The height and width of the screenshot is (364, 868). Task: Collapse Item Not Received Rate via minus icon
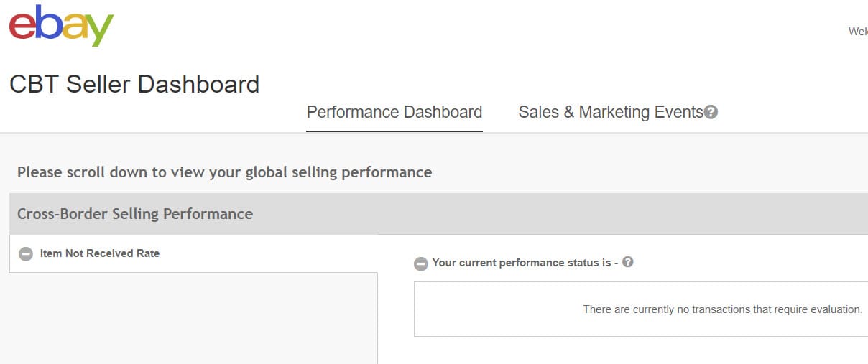pyautogui.click(x=26, y=253)
